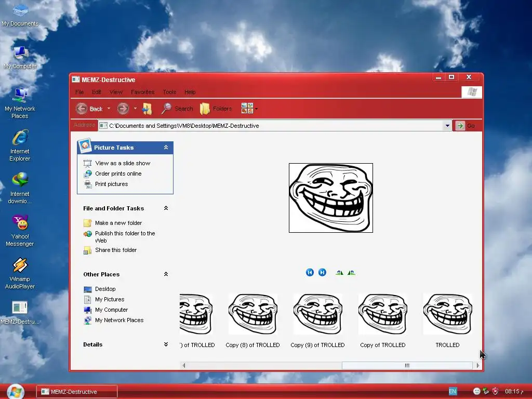532x399 pixels.
Task: Open the My Documents desktop icon
Action: [20, 15]
